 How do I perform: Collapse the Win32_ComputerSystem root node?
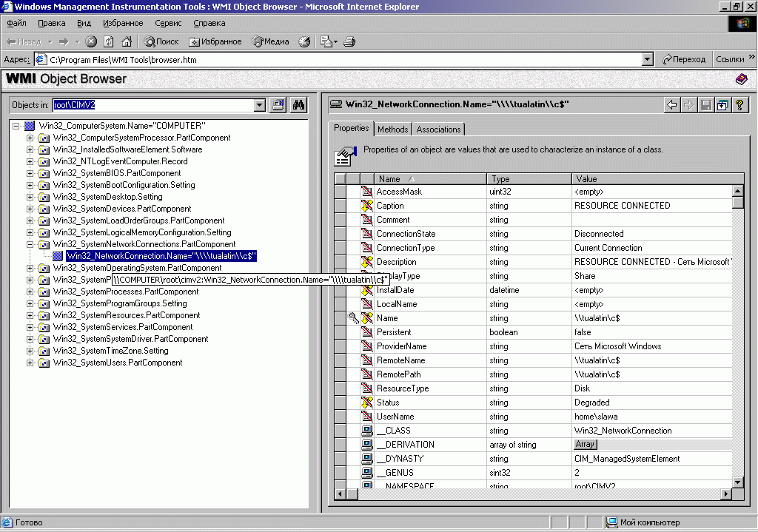[x=16, y=126]
